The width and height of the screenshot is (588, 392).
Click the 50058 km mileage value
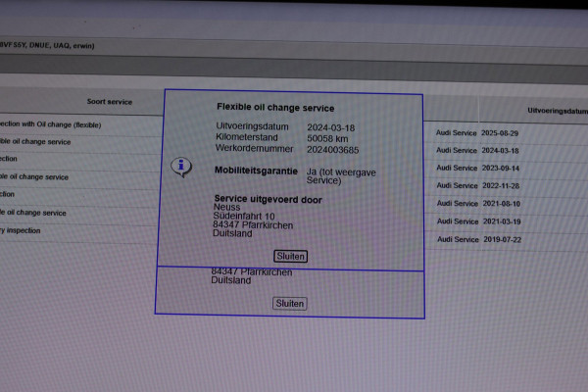coord(327,138)
